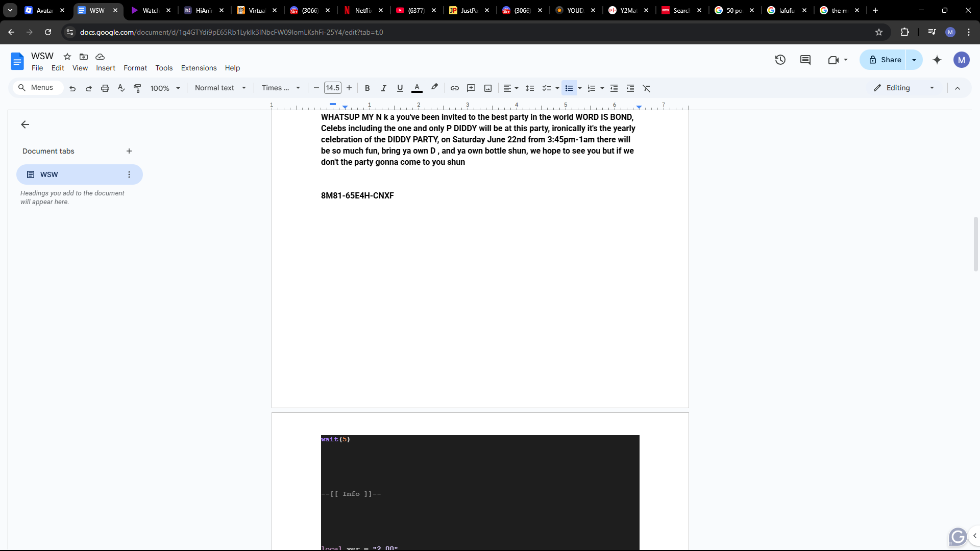980x551 pixels.
Task: Increase the paragraph indent
Action: pyautogui.click(x=630, y=88)
